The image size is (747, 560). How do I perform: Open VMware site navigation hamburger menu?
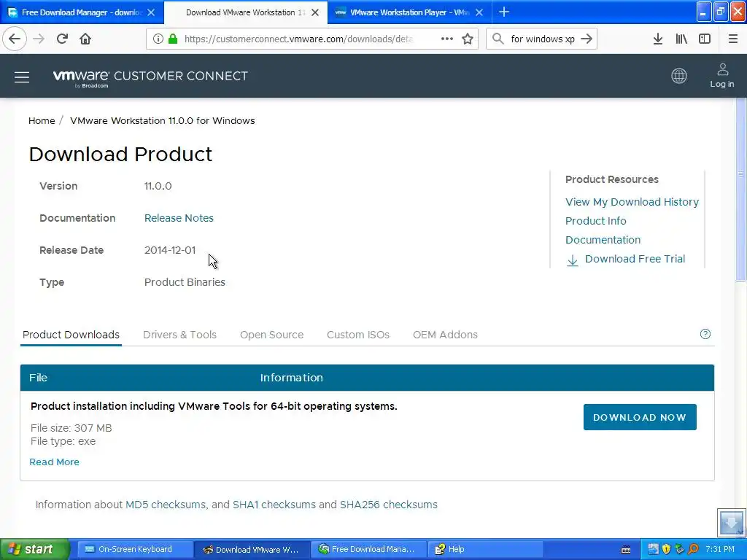[22, 77]
